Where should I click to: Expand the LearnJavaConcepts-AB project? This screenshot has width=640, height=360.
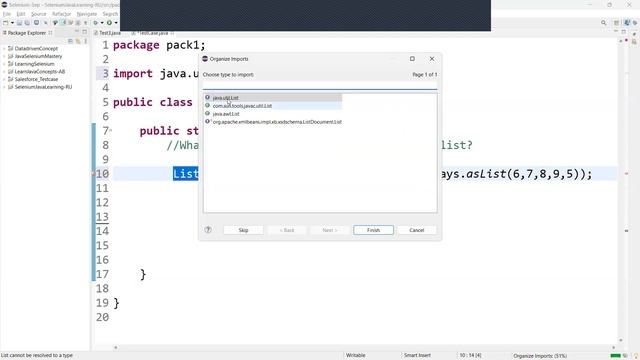(x=4, y=71)
